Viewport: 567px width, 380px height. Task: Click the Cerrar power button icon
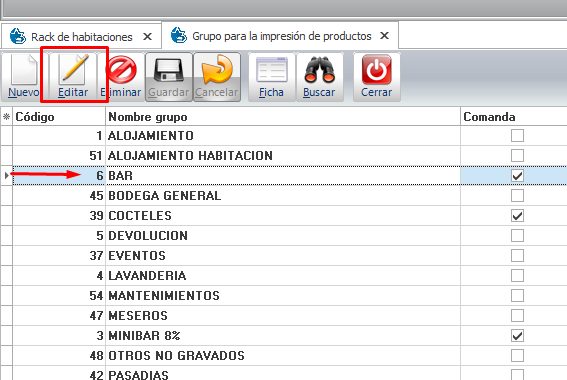(376, 69)
